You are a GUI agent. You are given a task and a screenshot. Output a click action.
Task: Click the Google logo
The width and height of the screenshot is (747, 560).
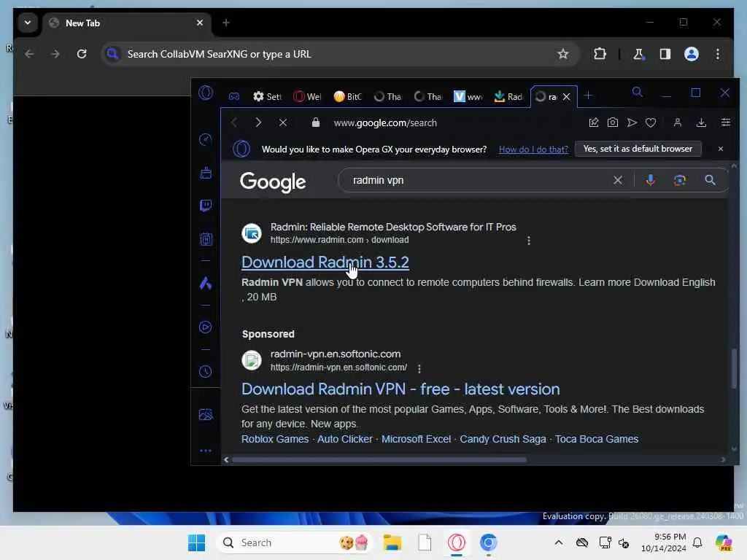pyautogui.click(x=273, y=182)
